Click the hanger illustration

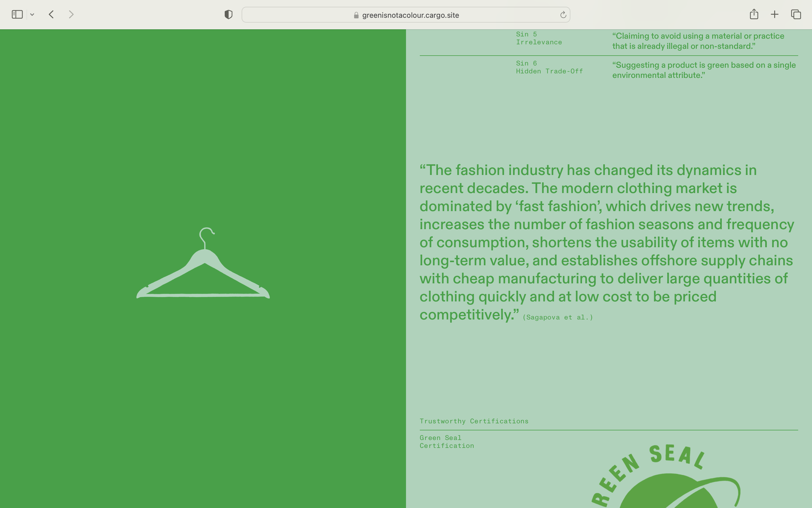[203, 263]
